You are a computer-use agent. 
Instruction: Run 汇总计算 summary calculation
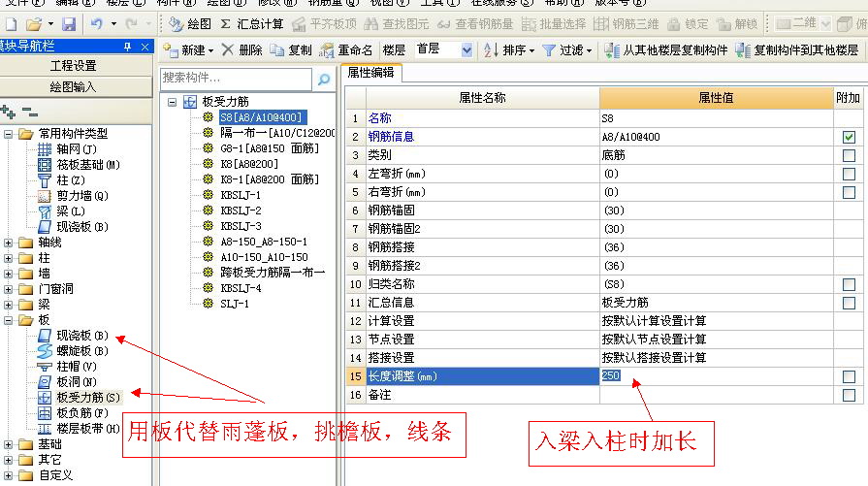[252, 24]
